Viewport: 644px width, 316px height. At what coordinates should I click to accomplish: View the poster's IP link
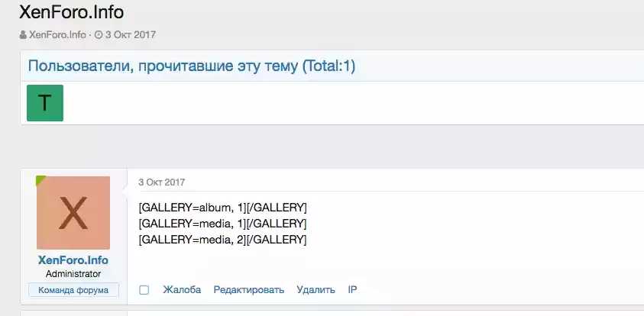(352, 290)
